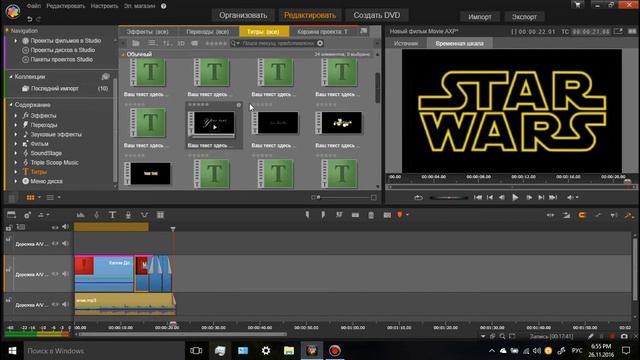Expand the Эффекты tree node
The width and height of the screenshot is (640, 360).
click(x=16, y=116)
